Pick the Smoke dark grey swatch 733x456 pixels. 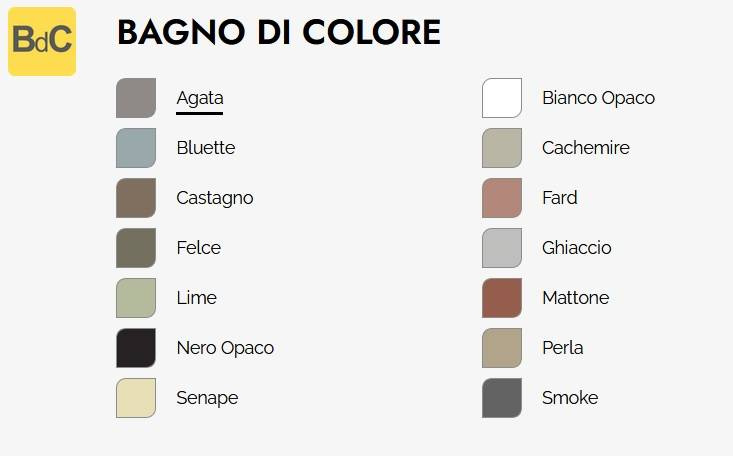tap(502, 398)
